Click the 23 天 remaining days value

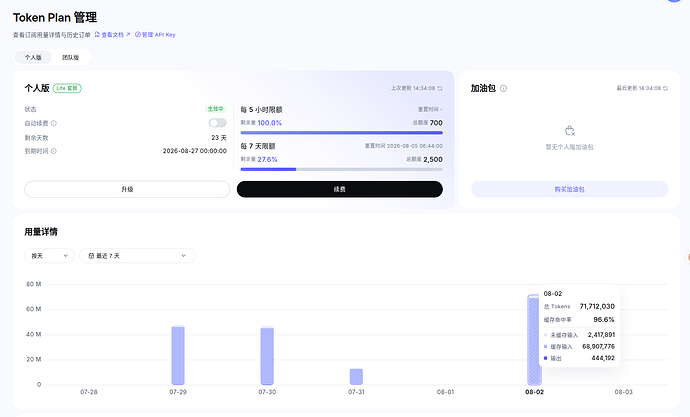tap(219, 138)
